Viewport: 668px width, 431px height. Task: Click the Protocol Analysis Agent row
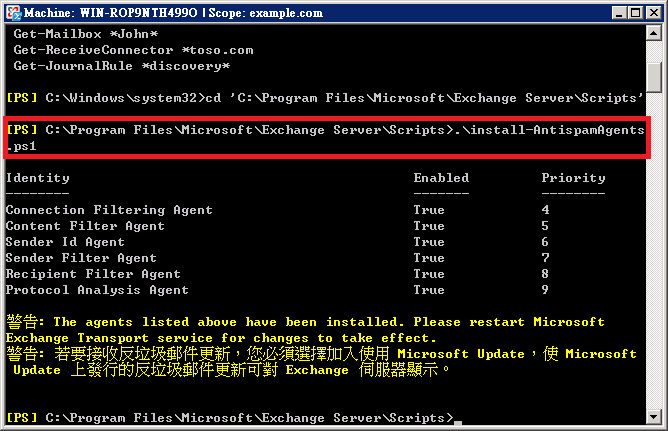tap(97, 290)
